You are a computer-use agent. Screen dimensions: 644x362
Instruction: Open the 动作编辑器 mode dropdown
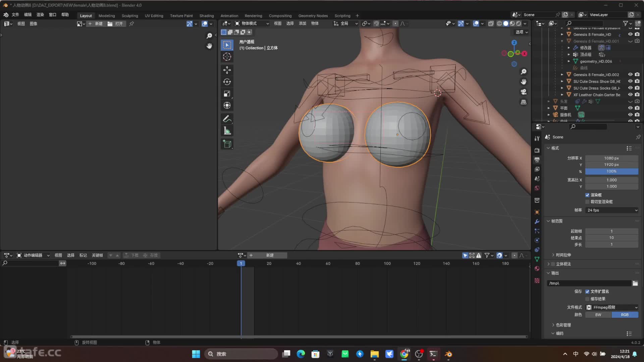33,255
